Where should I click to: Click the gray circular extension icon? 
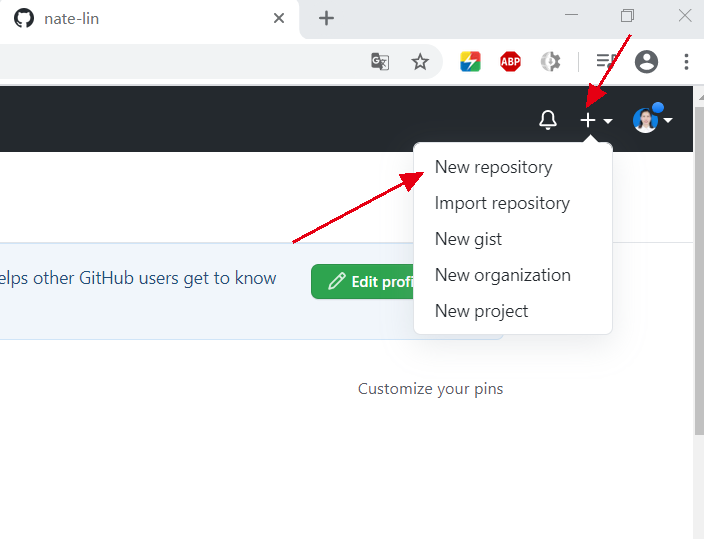(x=550, y=62)
